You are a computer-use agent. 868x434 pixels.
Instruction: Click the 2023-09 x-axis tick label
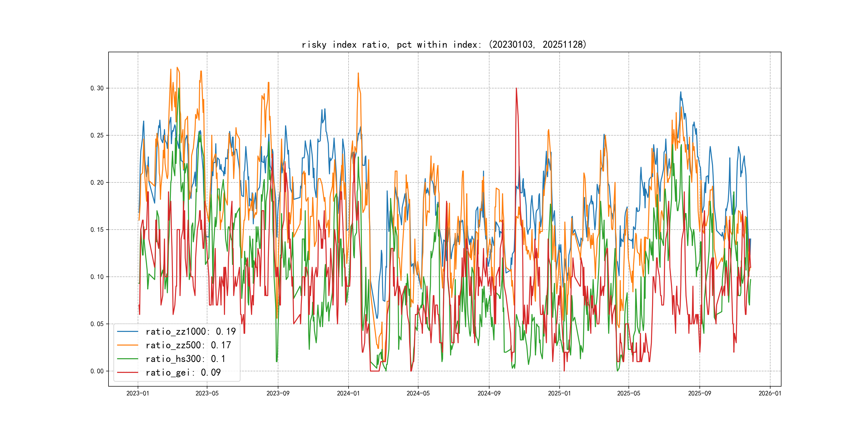click(278, 393)
